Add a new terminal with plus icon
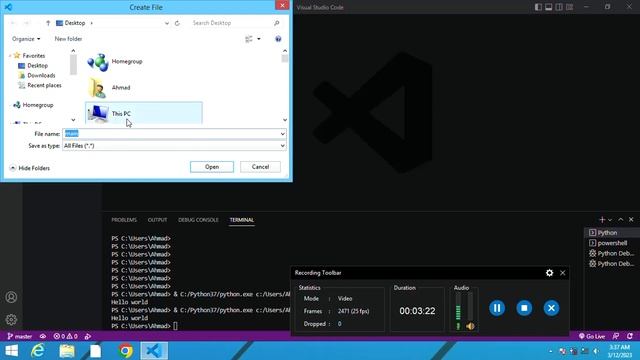 (602, 220)
